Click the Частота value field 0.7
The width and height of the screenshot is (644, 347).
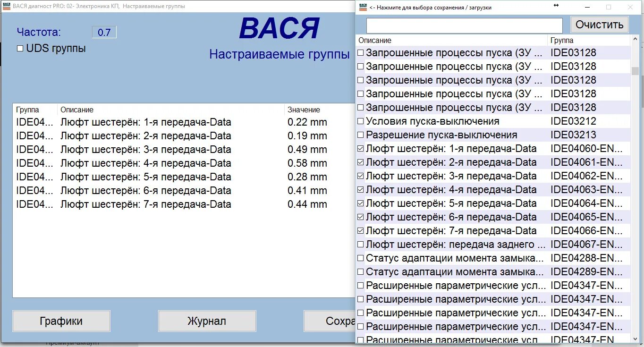pos(104,32)
